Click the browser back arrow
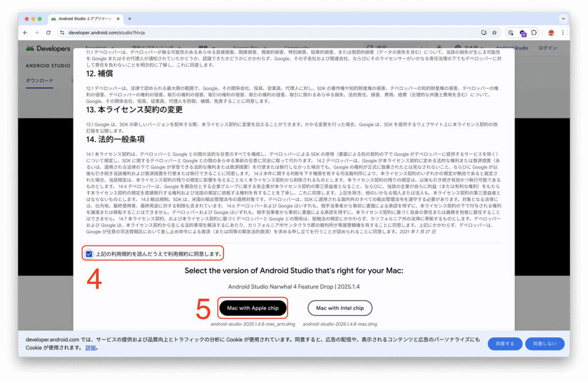The image size is (588, 381). pos(25,33)
